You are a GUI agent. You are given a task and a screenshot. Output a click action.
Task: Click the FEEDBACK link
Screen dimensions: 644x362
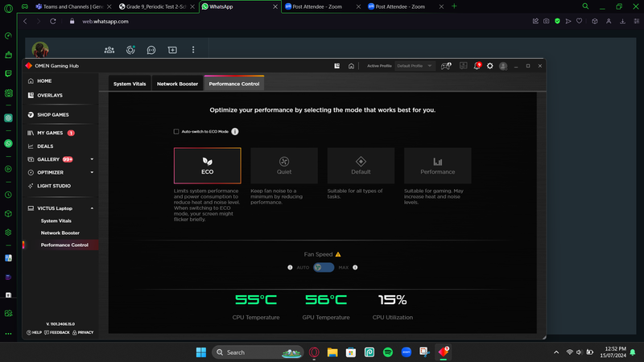(57, 332)
